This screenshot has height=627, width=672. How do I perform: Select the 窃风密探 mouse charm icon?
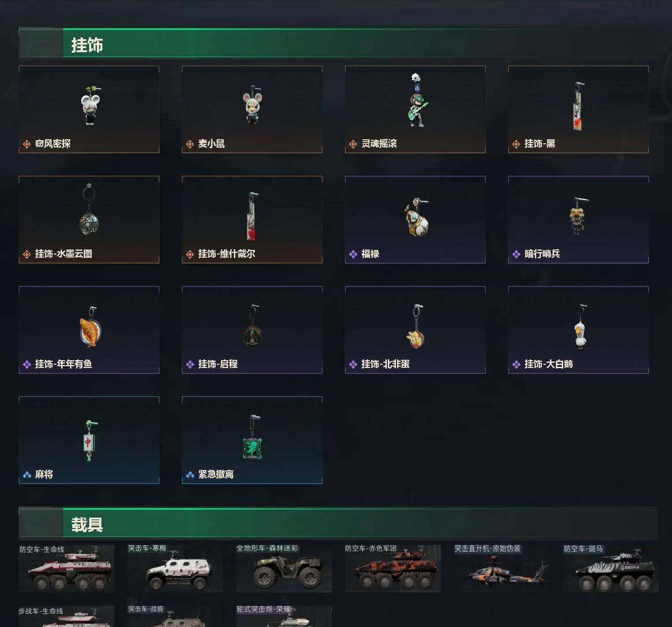90,105
